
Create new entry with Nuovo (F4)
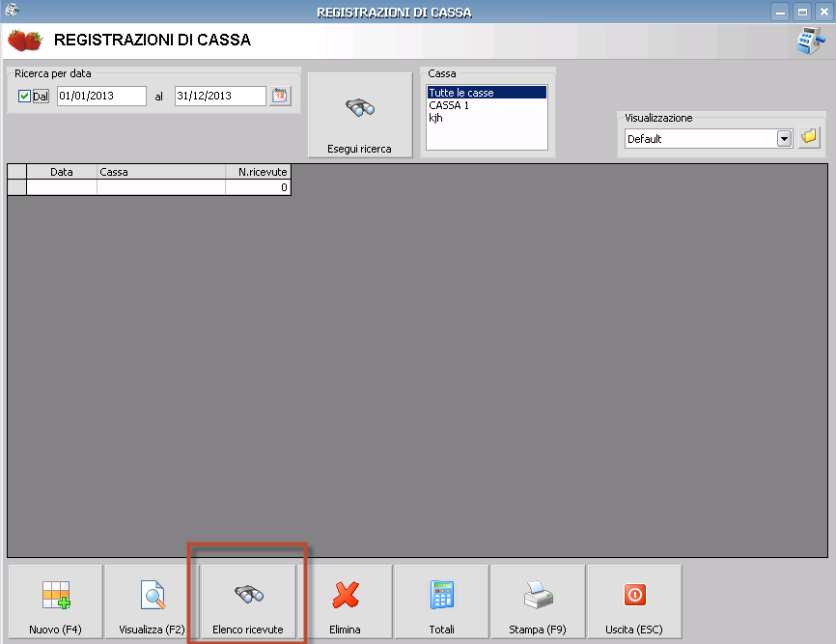click(56, 602)
